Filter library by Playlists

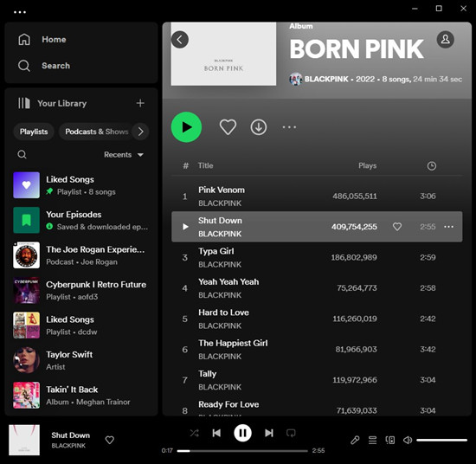(34, 132)
